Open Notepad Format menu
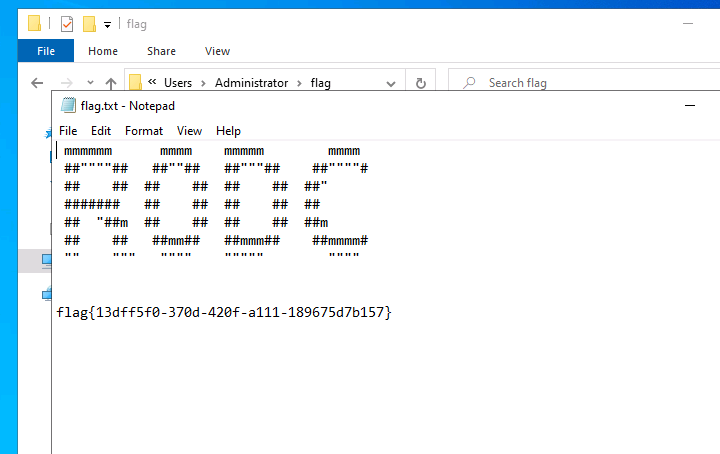This screenshot has width=720, height=454. pyautogui.click(x=144, y=131)
